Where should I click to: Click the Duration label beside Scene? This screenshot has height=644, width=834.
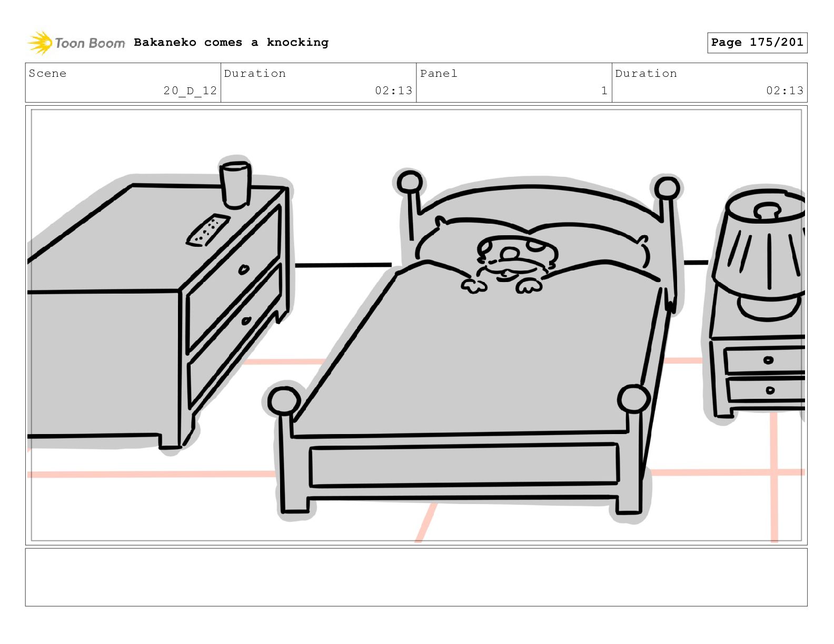(255, 73)
